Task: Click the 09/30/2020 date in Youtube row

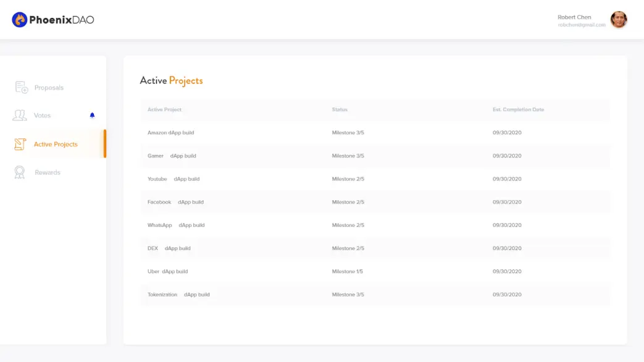Action: [x=507, y=179]
